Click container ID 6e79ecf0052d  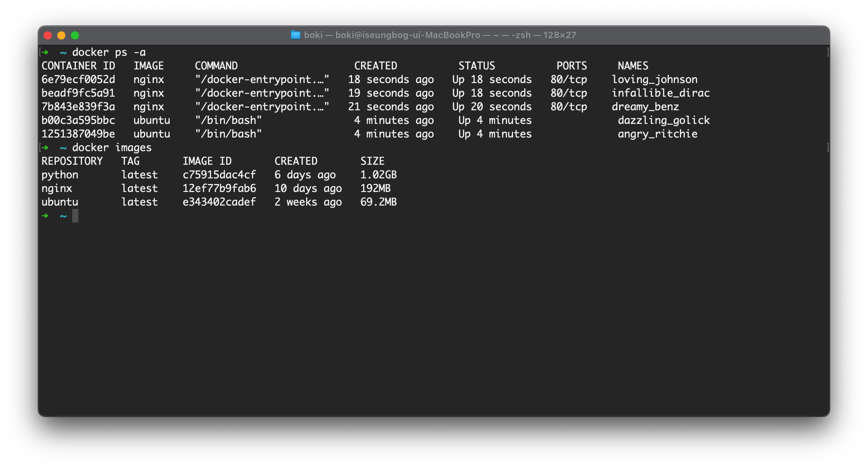[x=78, y=79]
